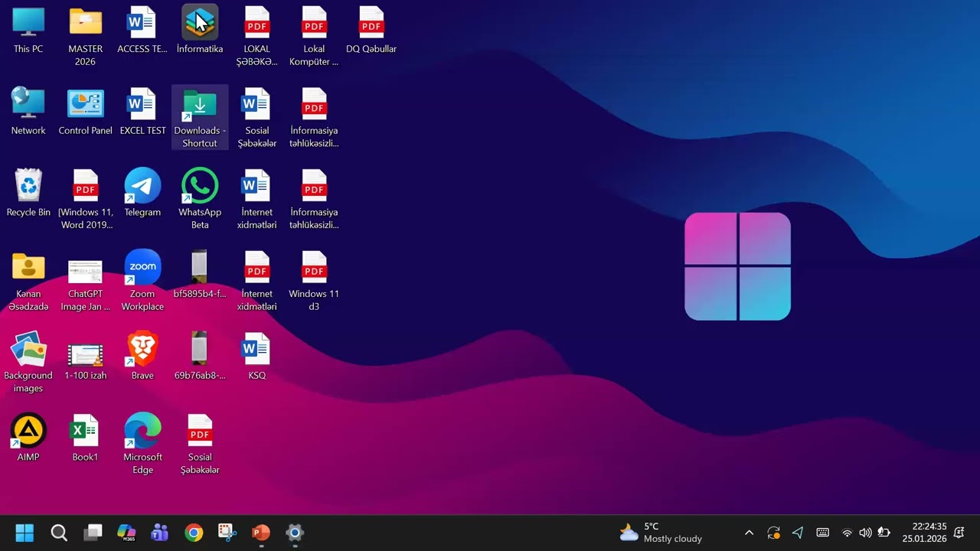
Task: Select the KSQ Word document
Action: pos(256,357)
